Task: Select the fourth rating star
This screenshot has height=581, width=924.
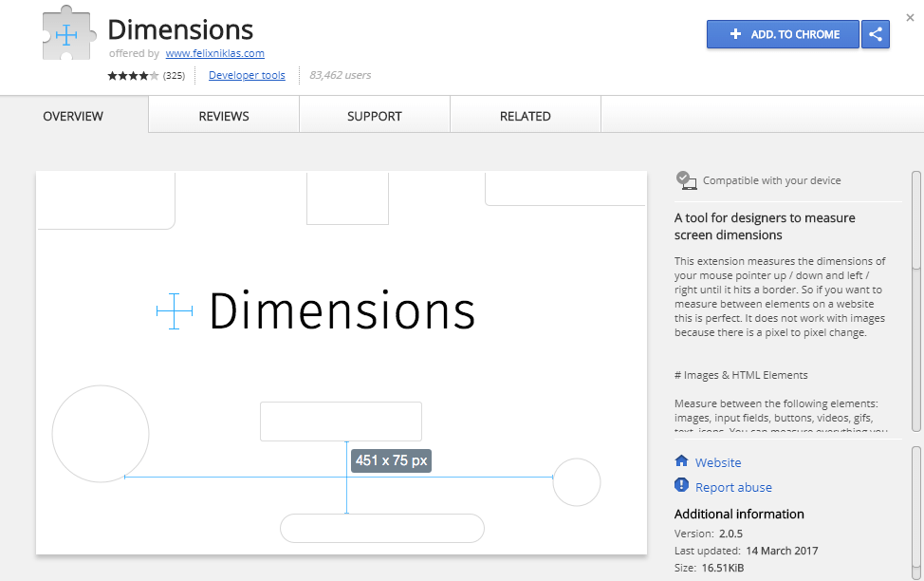Action: 142,75
